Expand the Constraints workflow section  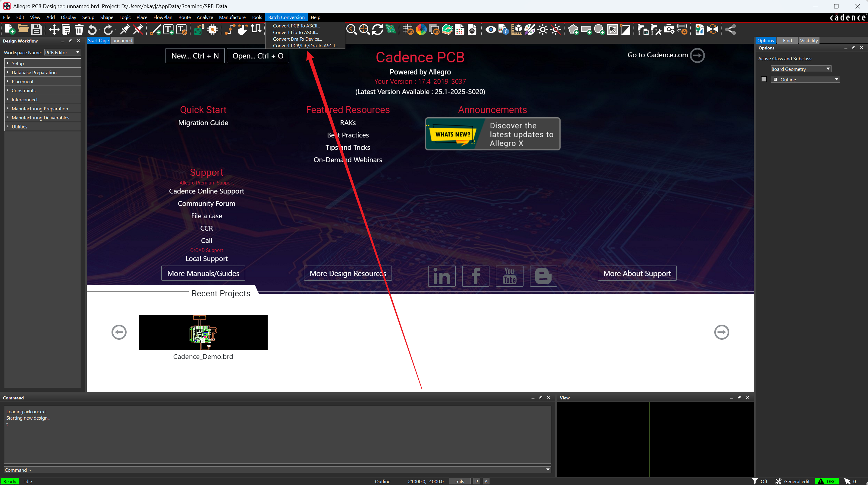tap(42, 91)
